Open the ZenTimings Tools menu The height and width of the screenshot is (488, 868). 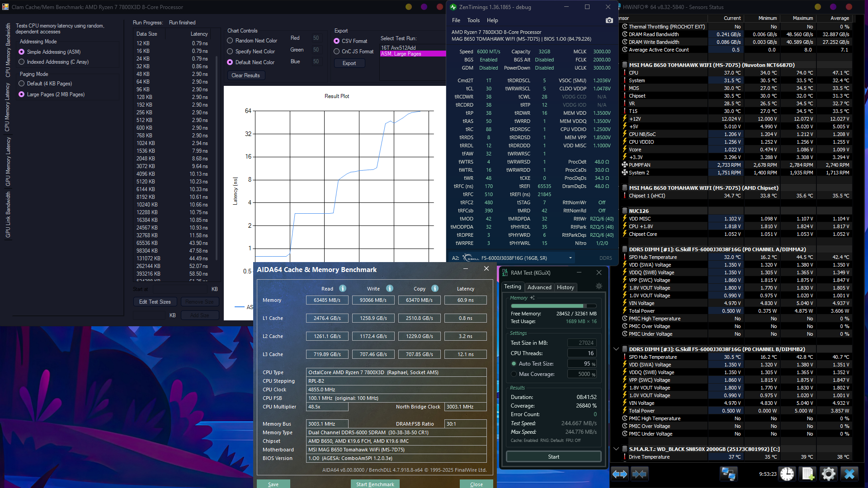pyautogui.click(x=473, y=20)
